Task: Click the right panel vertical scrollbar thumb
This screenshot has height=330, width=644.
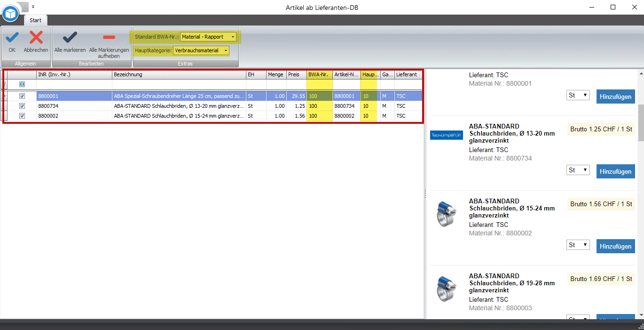Action: (x=640, y=122)
